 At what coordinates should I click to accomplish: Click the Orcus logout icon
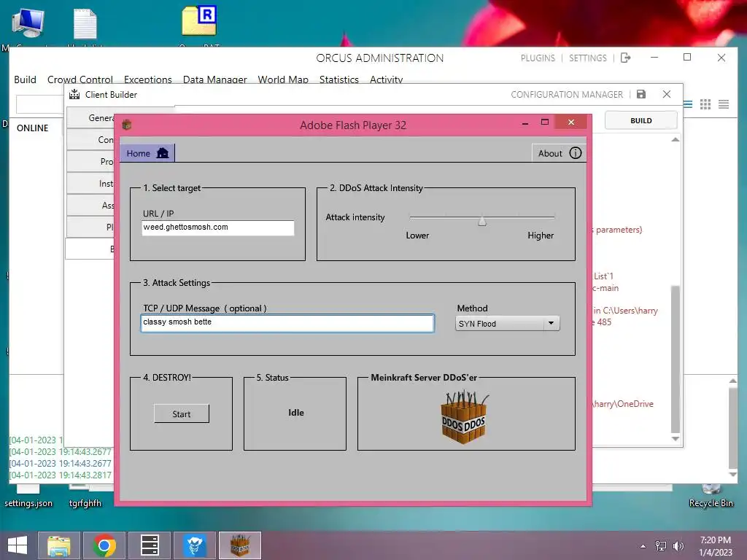click(x=625, y=58)
